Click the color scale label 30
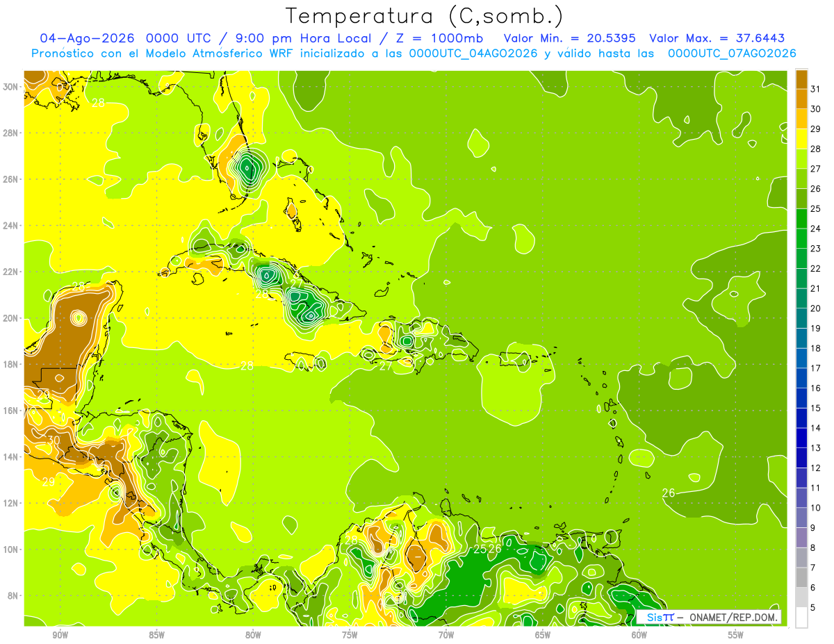This screenshot has height=644, width=834. pyautogui.click(x=815, y=108)
